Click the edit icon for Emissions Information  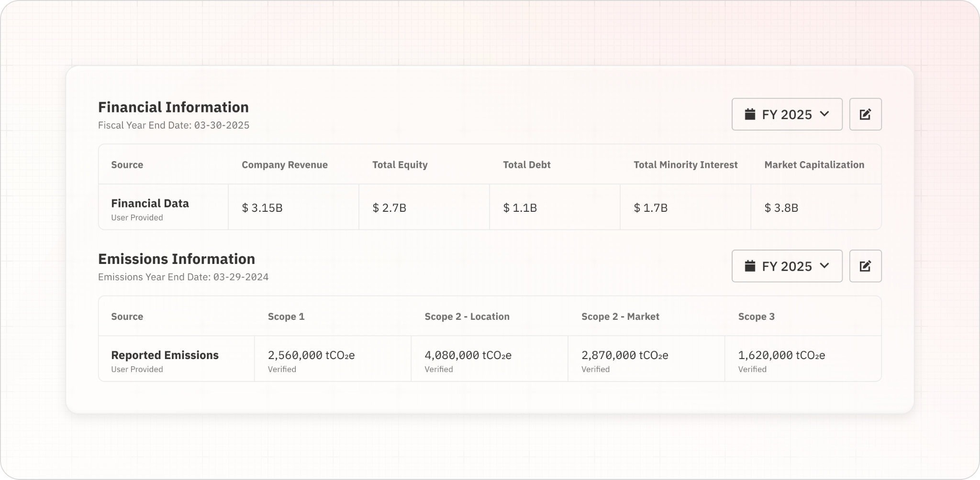pos(865,266)
